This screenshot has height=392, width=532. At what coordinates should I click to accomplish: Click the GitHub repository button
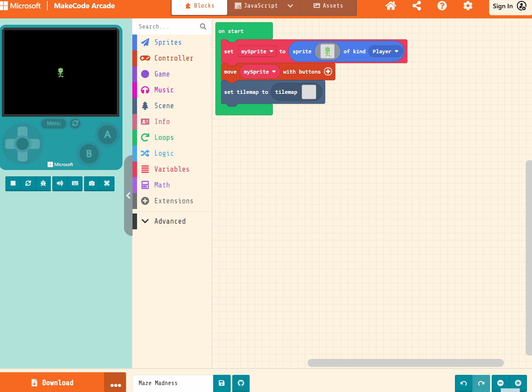pyautogui.click(x=241, y=383)
